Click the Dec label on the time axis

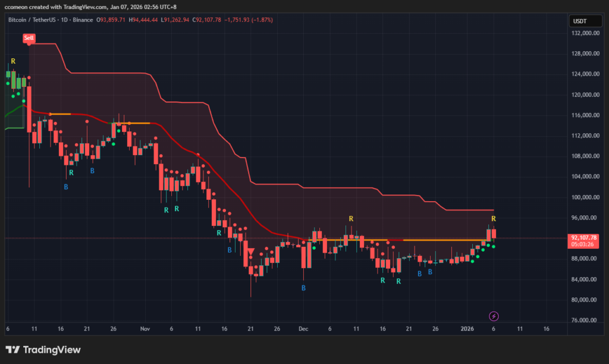click(303, 328)
